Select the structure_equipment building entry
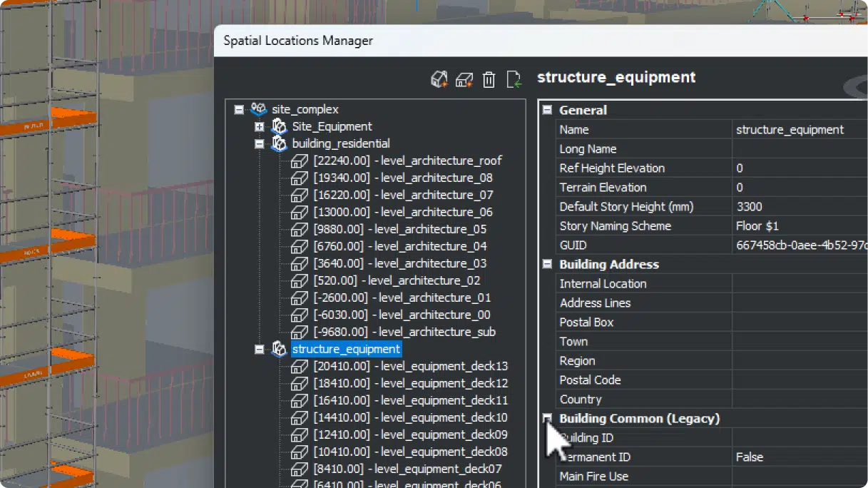Screen dimensions: 868x488 (x=346, y=349)
